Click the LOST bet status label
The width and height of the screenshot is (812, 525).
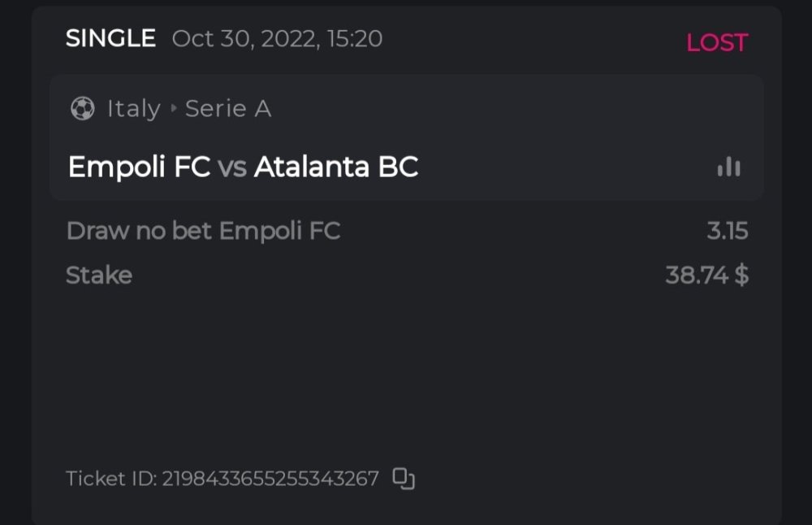(716, 42)
